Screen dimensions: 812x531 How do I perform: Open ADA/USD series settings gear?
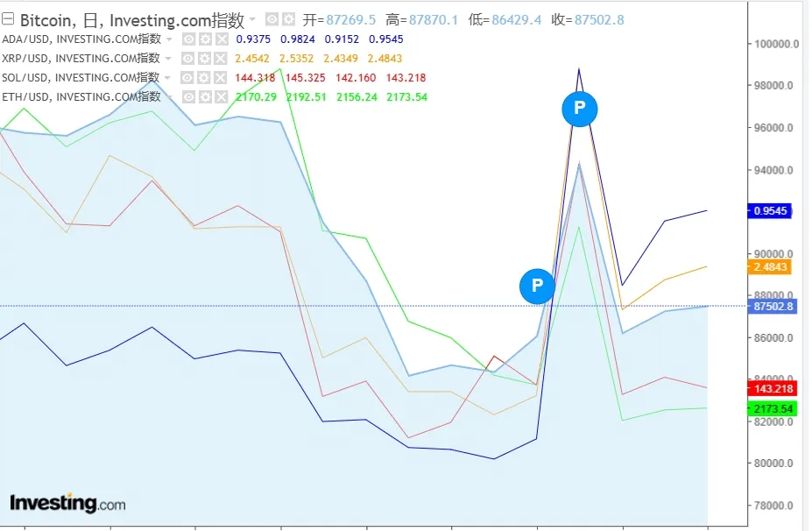(x=205, y=39)
